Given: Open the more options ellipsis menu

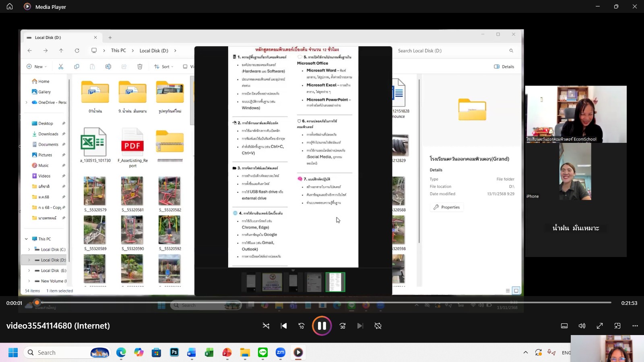Looking at the screenshot, I should [635, 326].
